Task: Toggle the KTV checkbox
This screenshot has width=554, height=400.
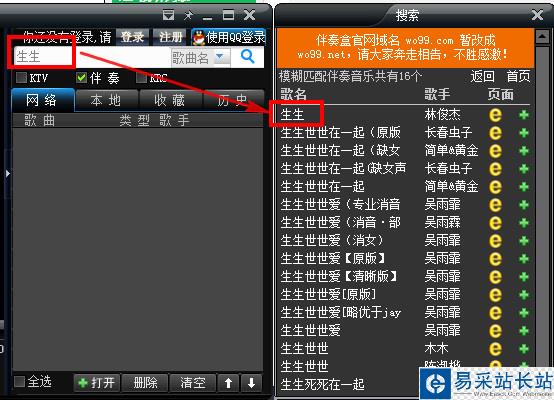Action: (x=22, y=77)
